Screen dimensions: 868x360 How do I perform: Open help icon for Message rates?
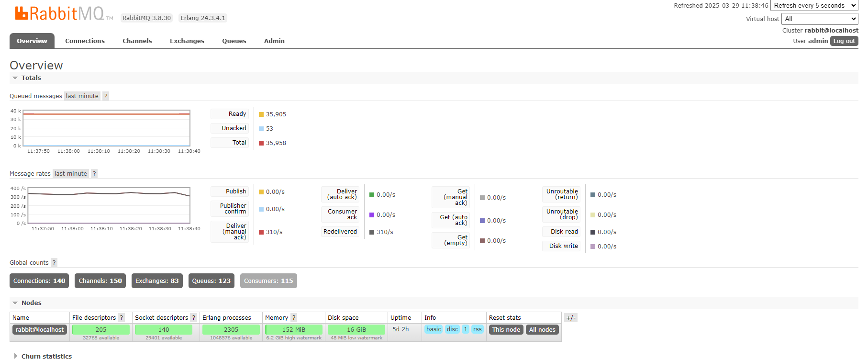point(94,173)
